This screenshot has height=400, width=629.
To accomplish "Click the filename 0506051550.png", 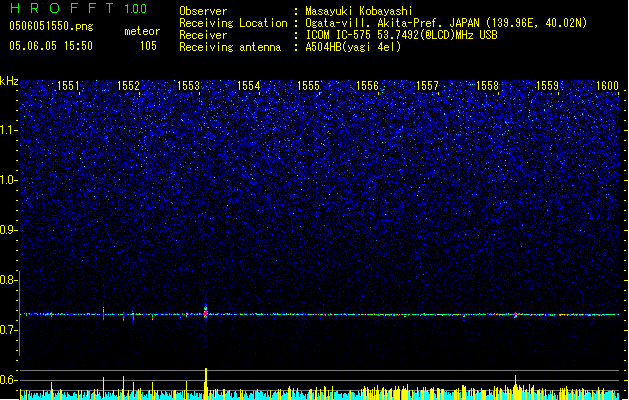I will click(x=51, y=26).
